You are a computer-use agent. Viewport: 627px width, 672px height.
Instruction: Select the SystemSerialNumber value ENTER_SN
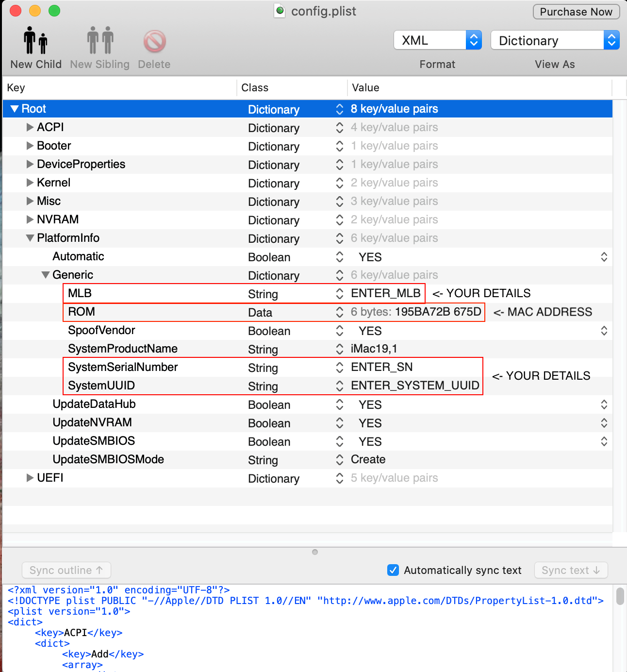click(382, 367)
